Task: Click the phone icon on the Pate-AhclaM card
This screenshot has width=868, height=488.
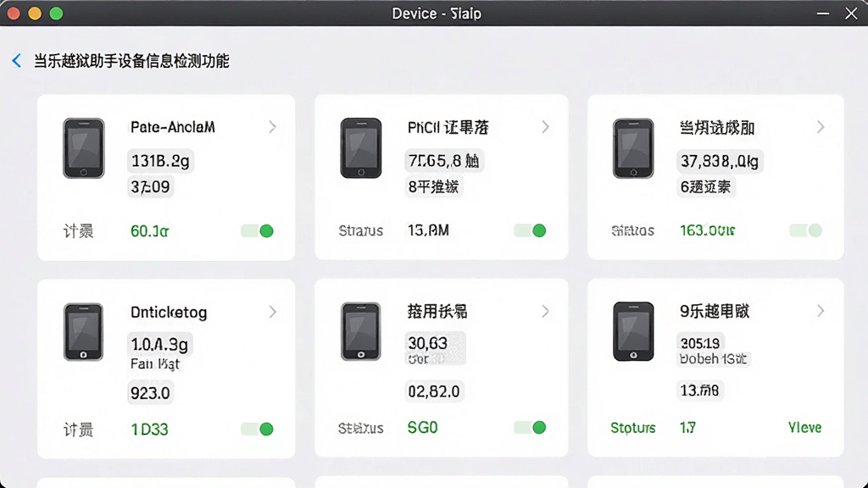Action: (x=84, y=147)
